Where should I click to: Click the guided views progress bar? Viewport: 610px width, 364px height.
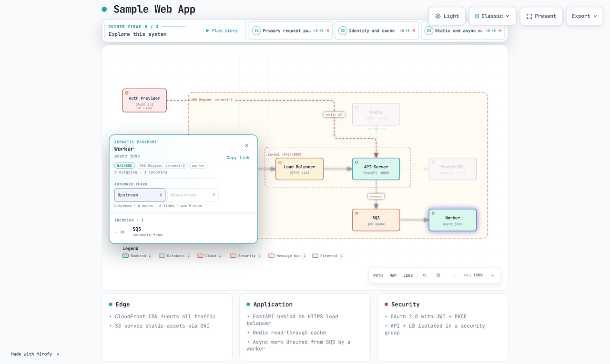coord(174,27)
